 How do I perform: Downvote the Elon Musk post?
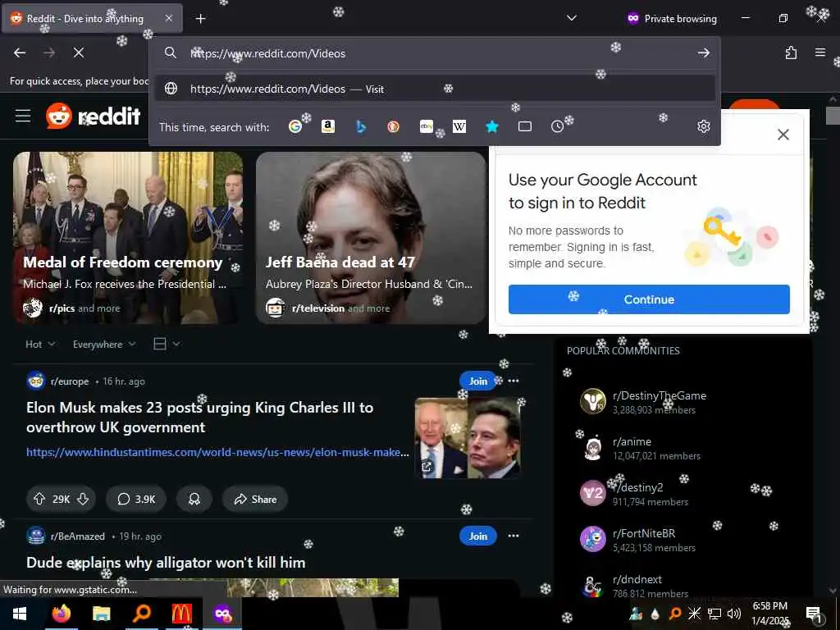point(83,500)
